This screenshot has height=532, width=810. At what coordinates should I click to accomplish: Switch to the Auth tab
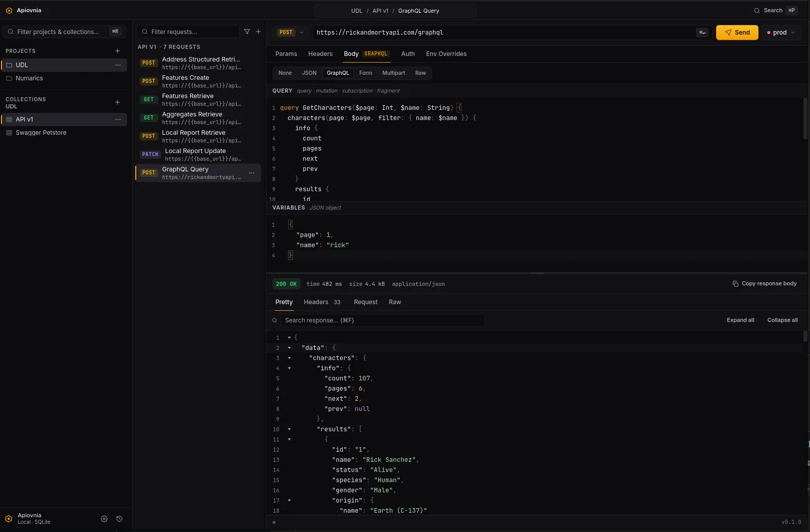click(408, 54)
